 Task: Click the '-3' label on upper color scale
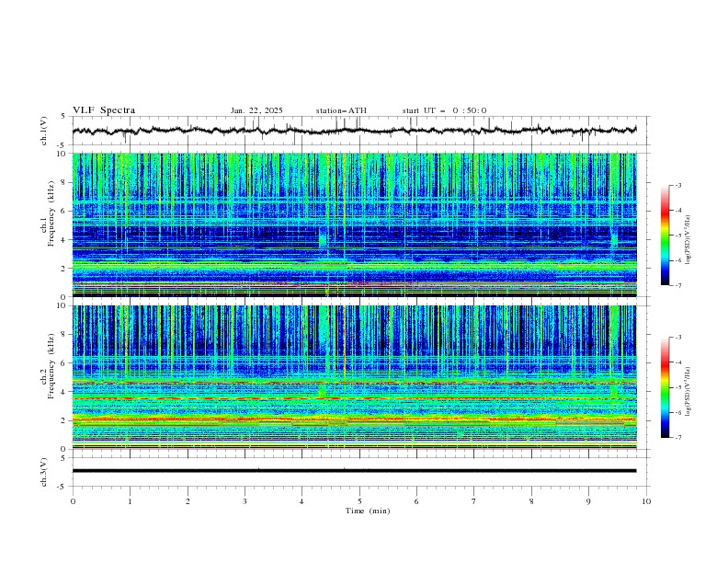coord(677,185)
